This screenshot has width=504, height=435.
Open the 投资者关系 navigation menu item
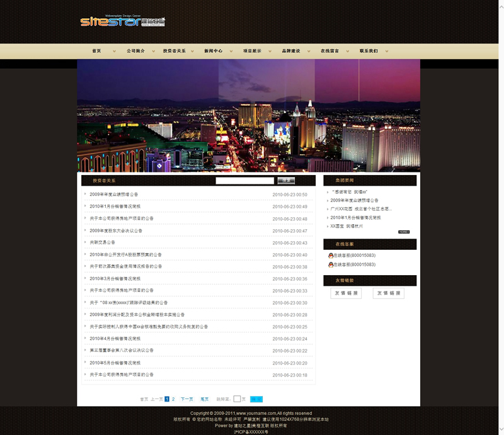pos(174,51)
